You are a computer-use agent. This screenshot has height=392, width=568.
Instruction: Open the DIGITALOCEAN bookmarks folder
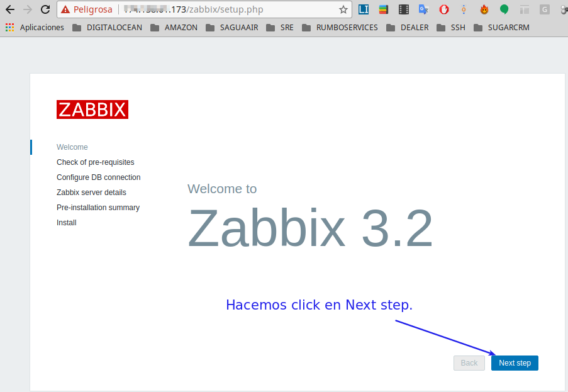107,28
